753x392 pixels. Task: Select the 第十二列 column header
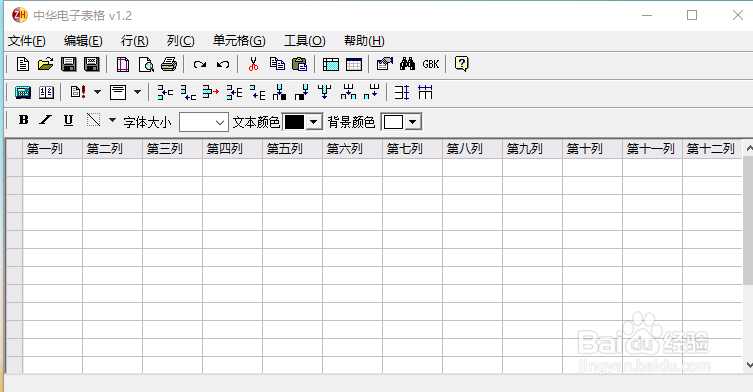[x=712, y=149]
